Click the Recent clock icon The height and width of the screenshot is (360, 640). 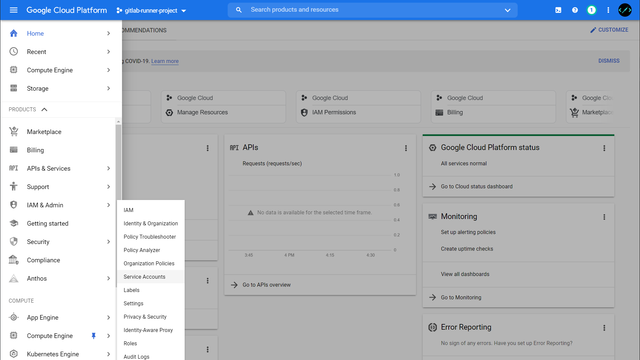click(x=13, y=51)
